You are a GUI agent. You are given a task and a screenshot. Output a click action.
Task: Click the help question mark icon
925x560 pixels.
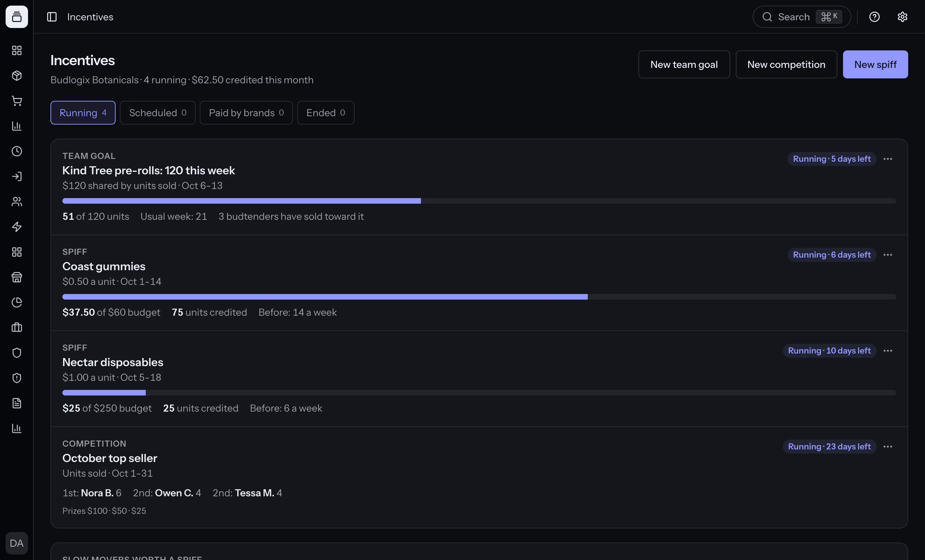click(x=874, y=17)
